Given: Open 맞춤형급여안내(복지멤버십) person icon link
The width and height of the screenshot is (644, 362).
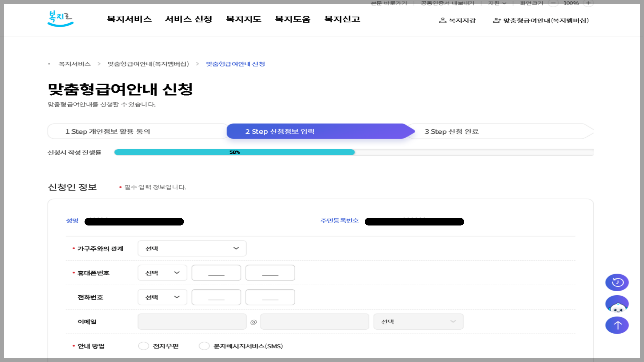Looking at the screenshot, I should click(497, 20).
